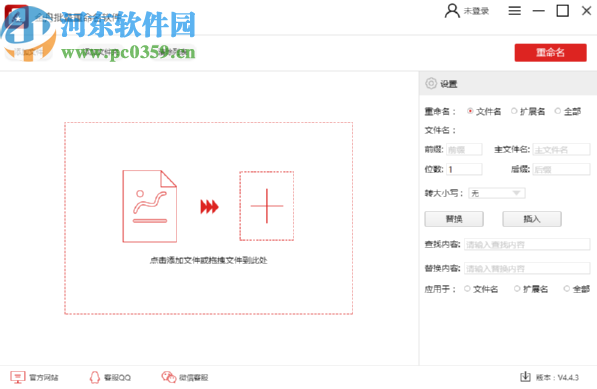Image resolution: width=597 pixels, height=389 pixels.
Task: Click the 添加文件 toolbar button
Action: click(x=29, y=53)
